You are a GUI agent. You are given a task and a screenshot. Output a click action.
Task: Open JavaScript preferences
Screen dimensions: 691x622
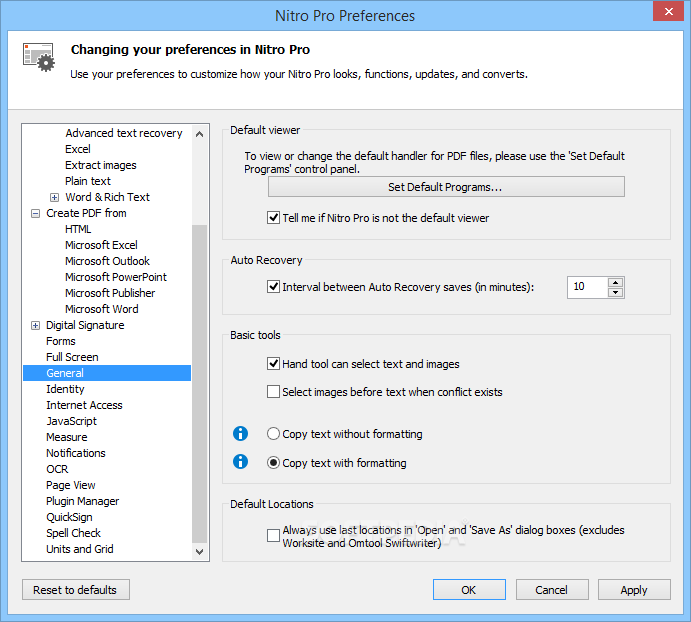(71, 421)
